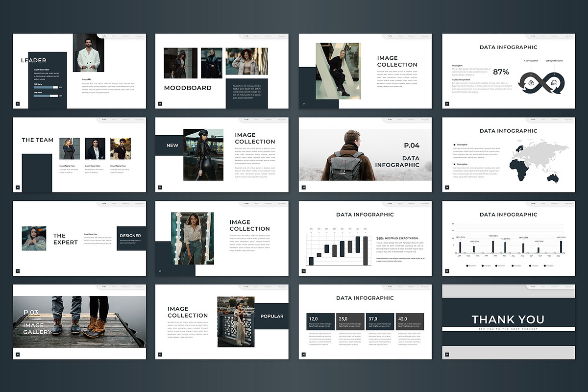
Task: Open the Infographics tab on the 87% slide
Action: [x=568, y=36]
